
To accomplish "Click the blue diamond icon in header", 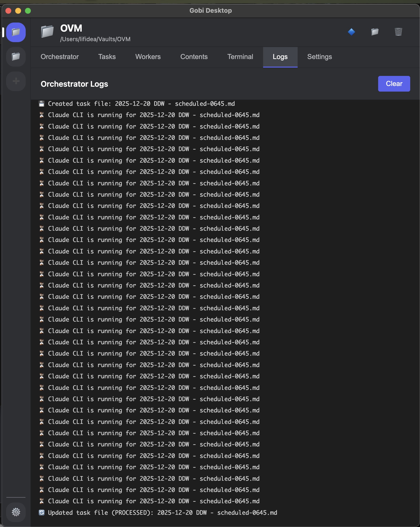I will (351, 32).
